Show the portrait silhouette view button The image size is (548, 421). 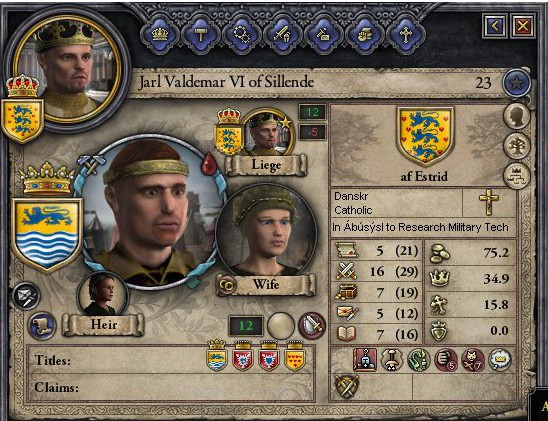click(x=517, y=115)
